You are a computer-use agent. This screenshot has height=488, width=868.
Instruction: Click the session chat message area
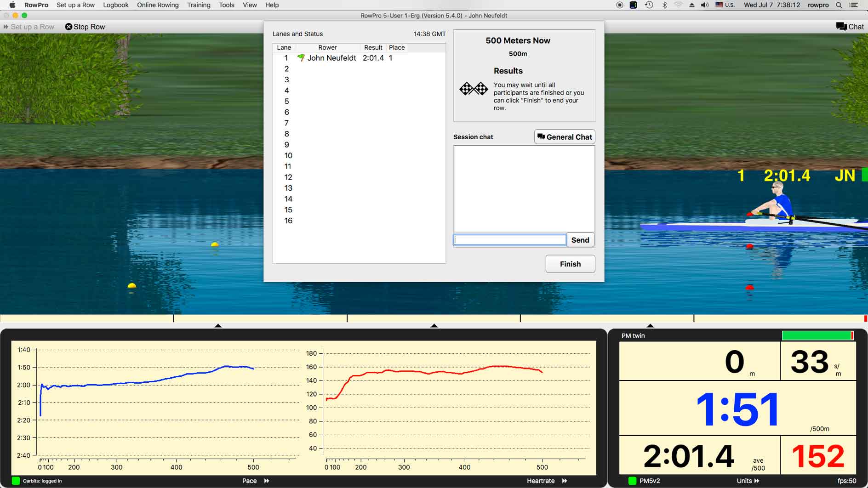pos(524,189)
